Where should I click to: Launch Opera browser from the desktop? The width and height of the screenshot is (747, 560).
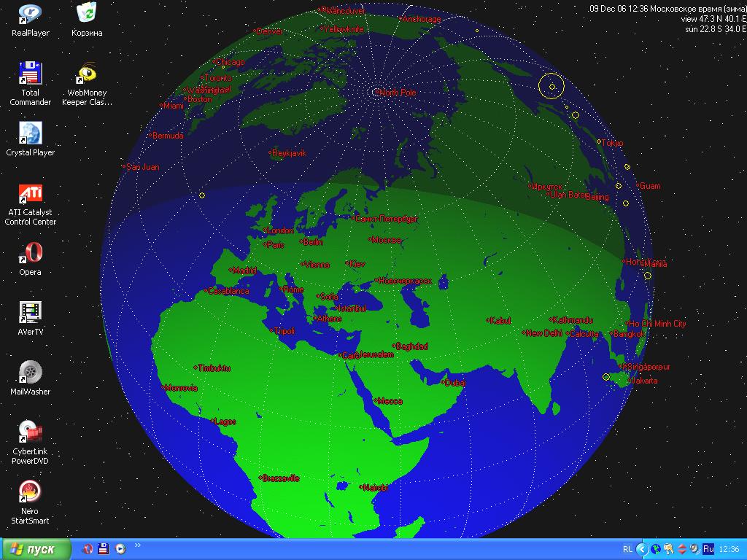[x=30, y=254]
